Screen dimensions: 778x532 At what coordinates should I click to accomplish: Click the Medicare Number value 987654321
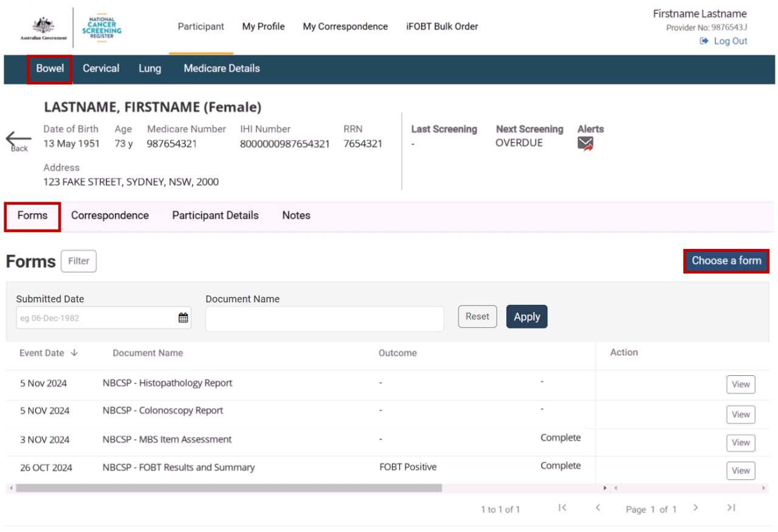(x=172, y=144)
